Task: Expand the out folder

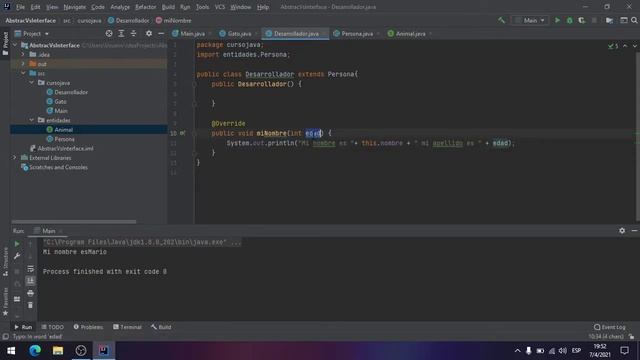Action: point(23,64)
